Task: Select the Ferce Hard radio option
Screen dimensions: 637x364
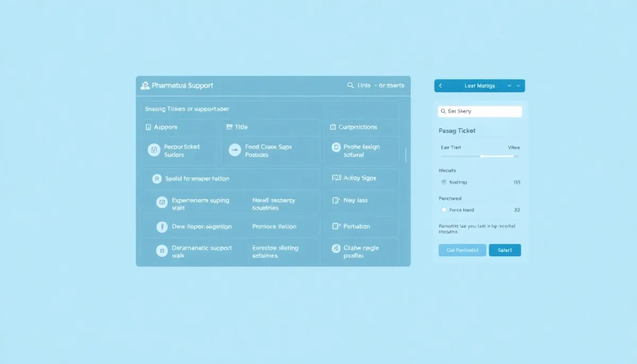Action: pyautogui.click(x=444, y=210)
